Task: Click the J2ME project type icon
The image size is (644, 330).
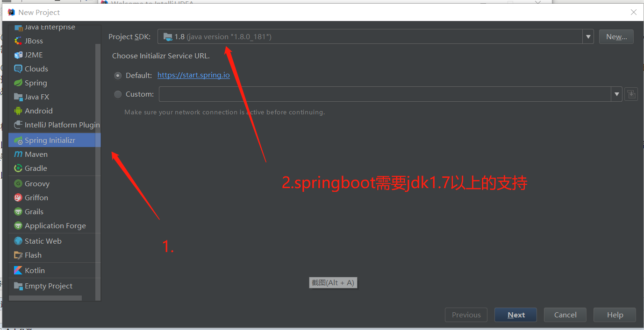Action: tap(18, 55)
